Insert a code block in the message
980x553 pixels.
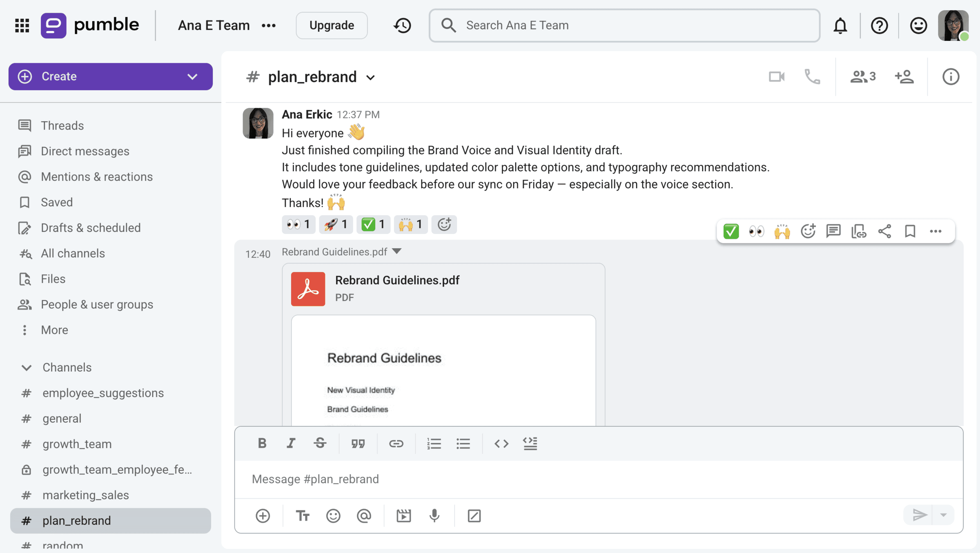[x=530, y=444]
